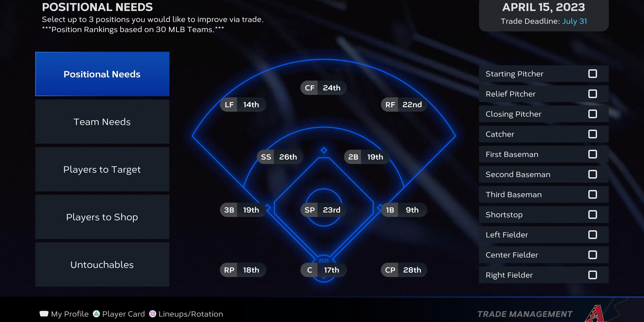Screen dimensions: 644x322
Task: Select the 3B third base icon 19th
Action: tap(240, 210)
